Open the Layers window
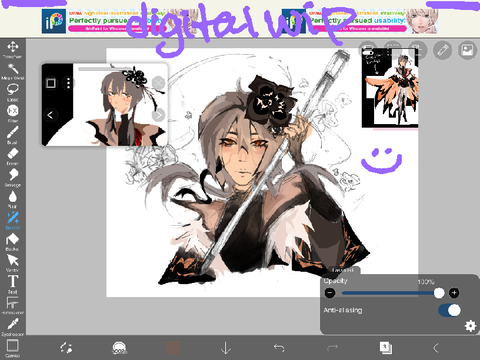The width and height of the screenshot is (480, 360). 386,348
